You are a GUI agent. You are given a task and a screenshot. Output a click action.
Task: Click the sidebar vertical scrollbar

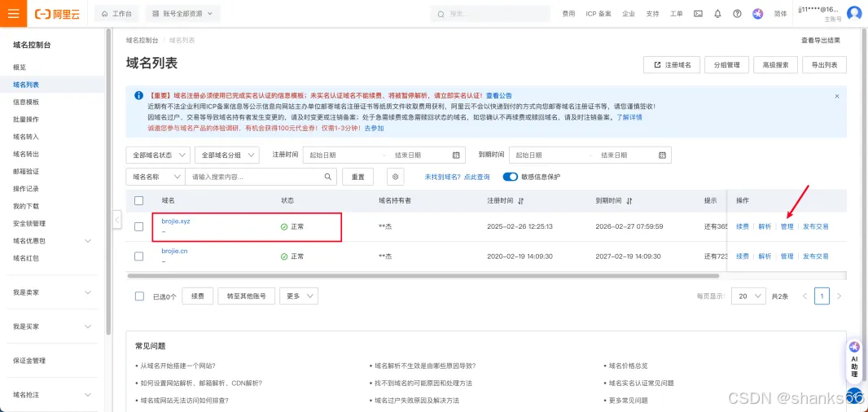(108, 181)
